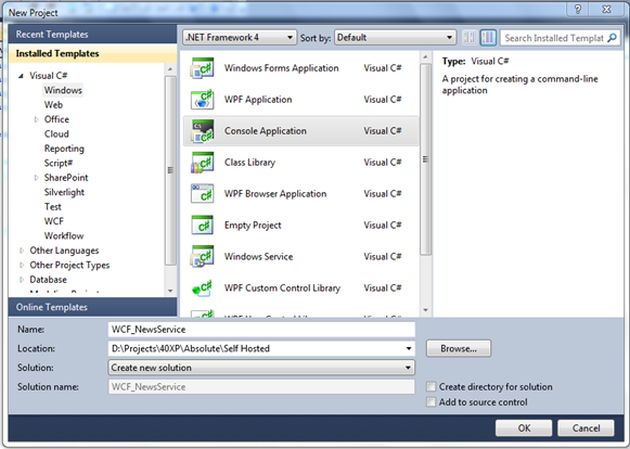
Task: Open the .NET Framework 4 version dropdown
Action: click(240, 38)
